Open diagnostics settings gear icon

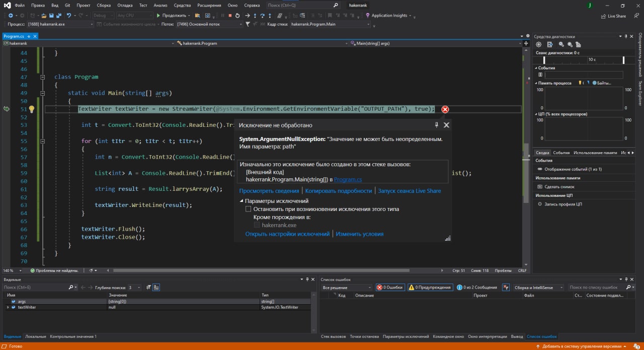pyautogui.click(x=538, y=44)
